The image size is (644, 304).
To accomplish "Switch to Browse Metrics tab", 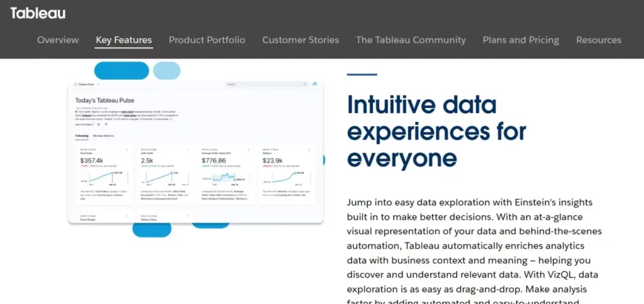I will (x=104, y=136).
